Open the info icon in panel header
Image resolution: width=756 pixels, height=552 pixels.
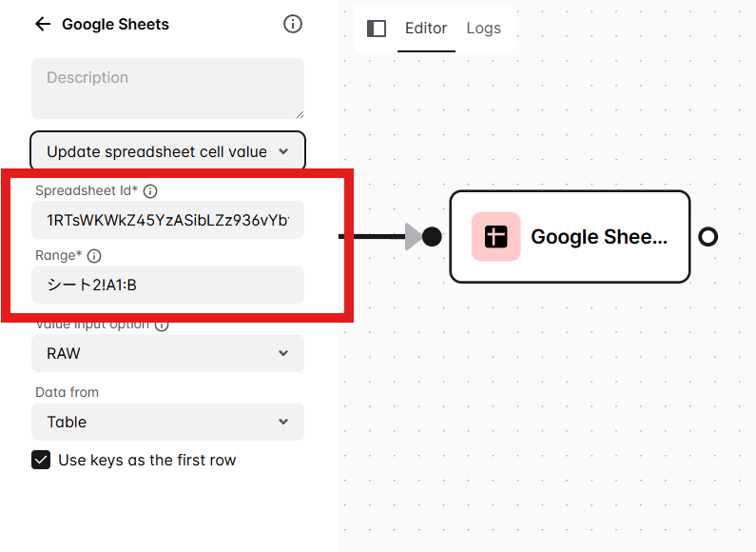tap(293, 24)
